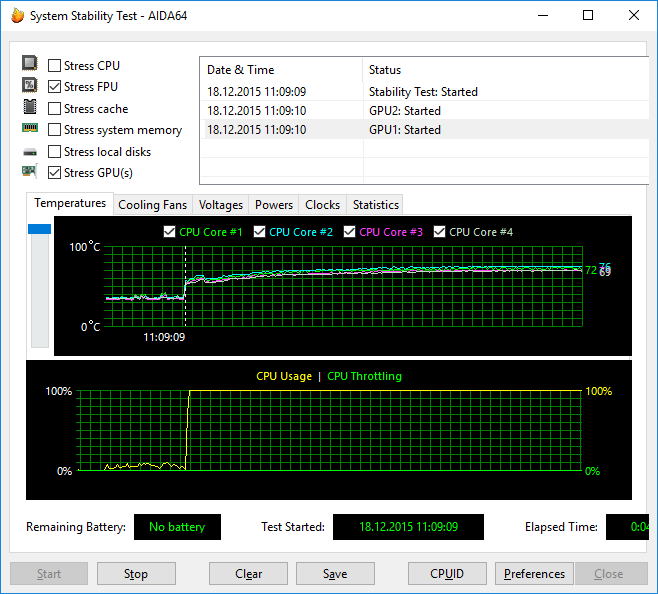The height and width of the screenshot is (594, 658).
Task: Open the Preferences dialog
Action: [x=534, y=573]
